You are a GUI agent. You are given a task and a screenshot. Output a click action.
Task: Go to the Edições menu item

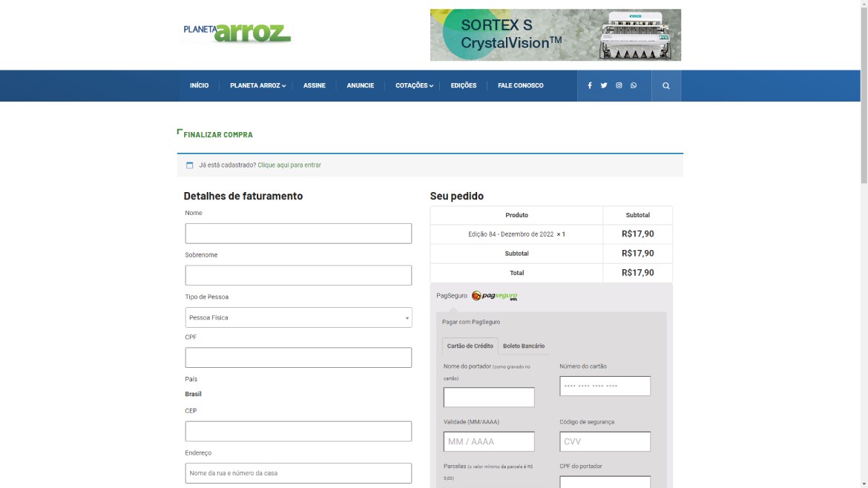click(464, 86)
